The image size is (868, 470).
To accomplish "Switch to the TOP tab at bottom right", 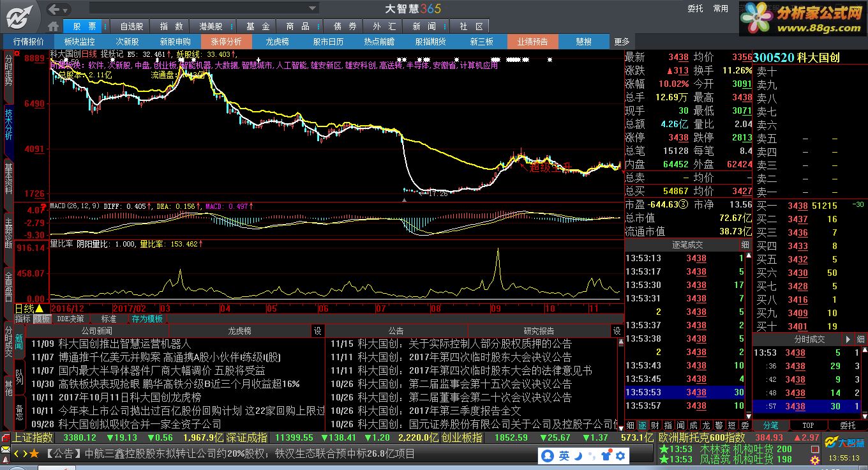I will (x=808, y=425).
